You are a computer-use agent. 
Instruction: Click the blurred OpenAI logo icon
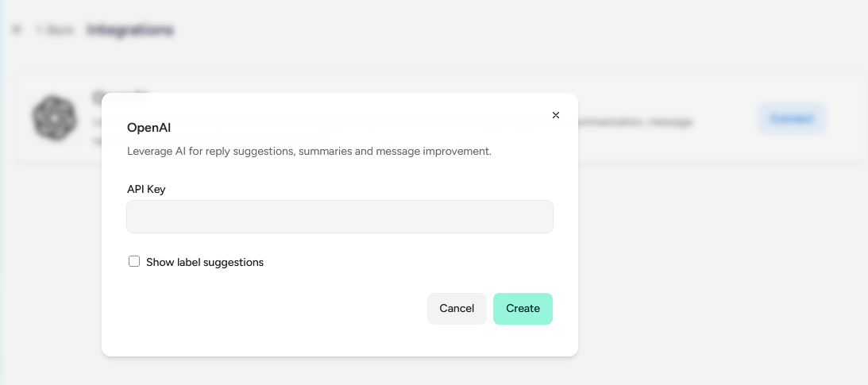pyautogui.click(x=54, y=118)
